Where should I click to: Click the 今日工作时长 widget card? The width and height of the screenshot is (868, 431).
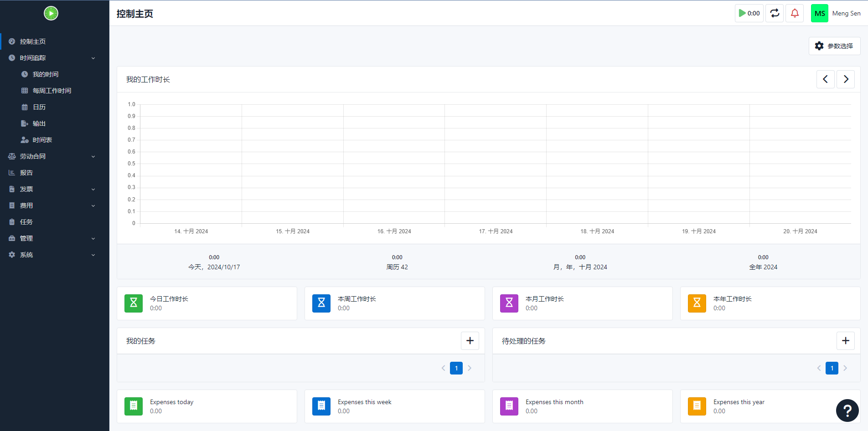[207, 303]
